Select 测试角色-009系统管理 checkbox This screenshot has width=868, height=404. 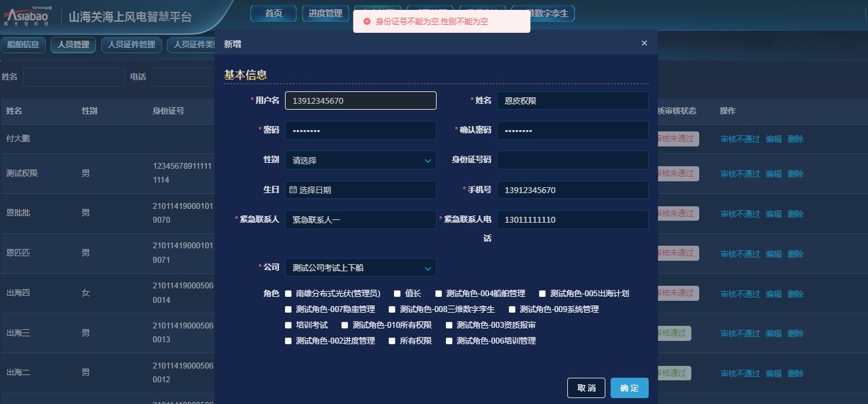(512, 309)
